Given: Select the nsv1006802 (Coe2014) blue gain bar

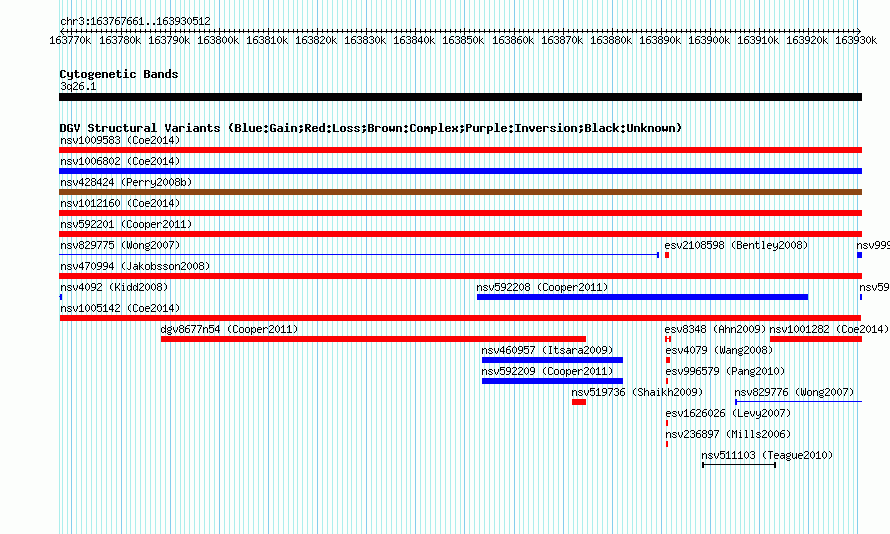Looking at the screenshot, I should 460,171.
